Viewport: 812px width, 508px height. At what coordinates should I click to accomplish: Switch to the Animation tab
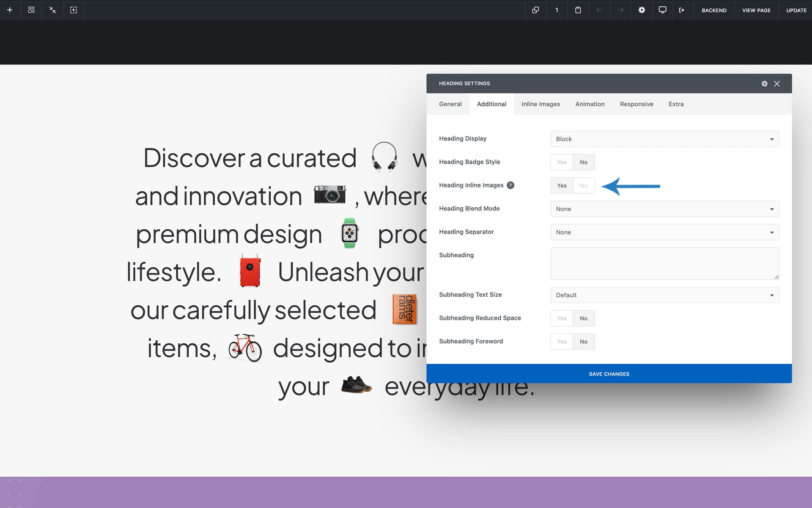pyautogui.click(x=590, y=104)
